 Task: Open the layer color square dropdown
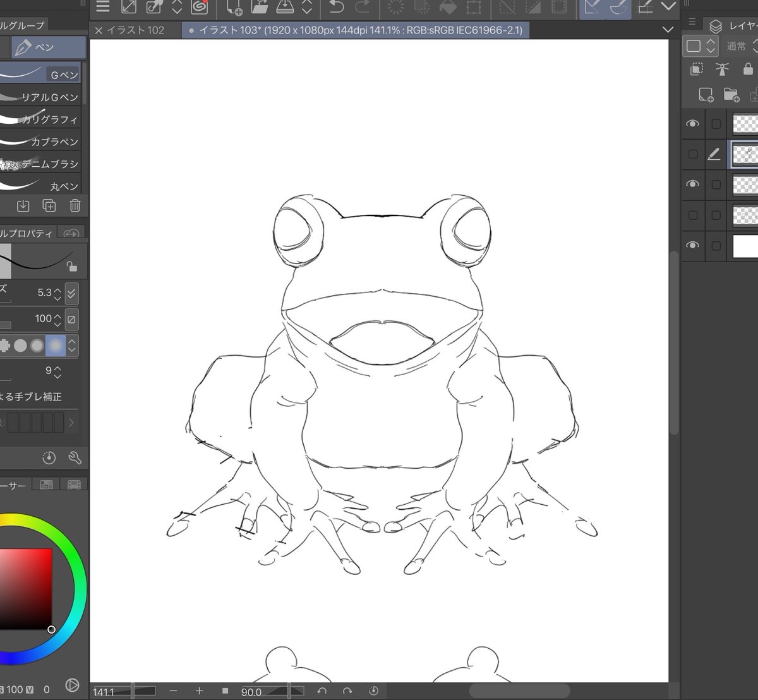701,45
